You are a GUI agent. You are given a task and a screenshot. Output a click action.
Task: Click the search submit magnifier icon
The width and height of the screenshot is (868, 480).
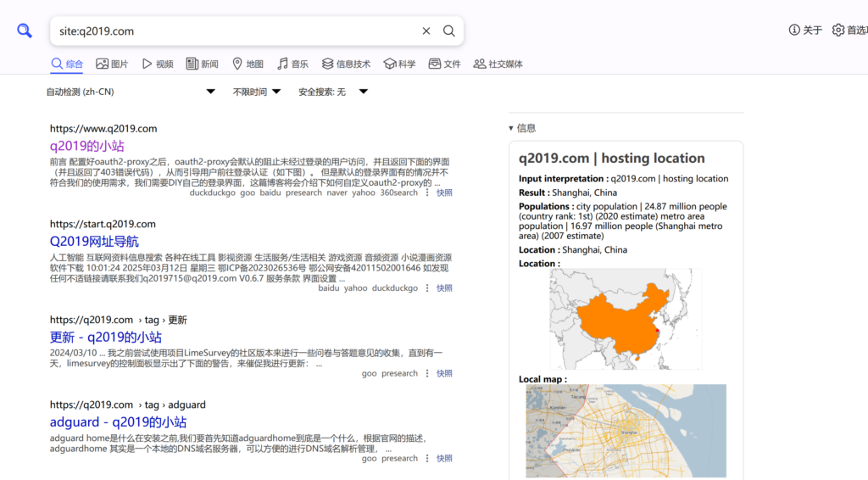click(x=449, y=31)
